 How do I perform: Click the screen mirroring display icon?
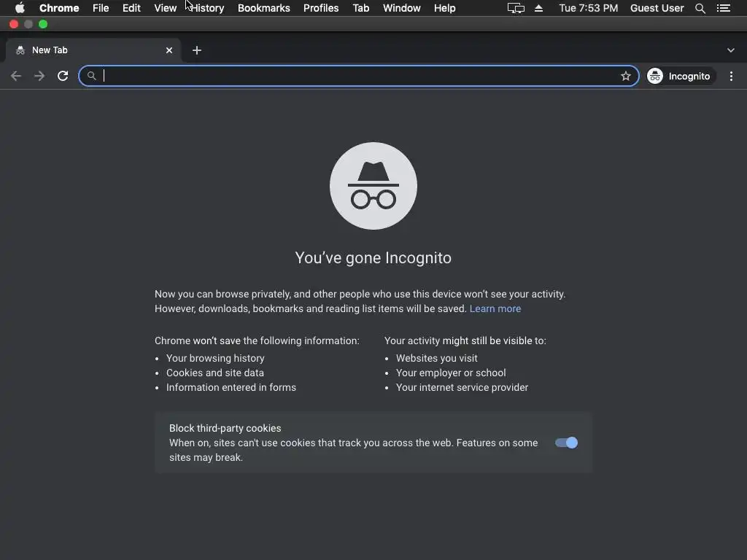pyautogui.click(x=516, y=8)
